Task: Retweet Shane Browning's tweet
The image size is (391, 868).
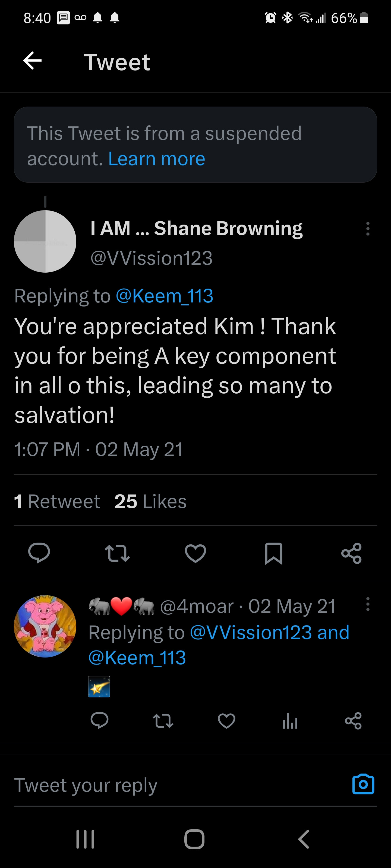Action: (x=117, y=553)
